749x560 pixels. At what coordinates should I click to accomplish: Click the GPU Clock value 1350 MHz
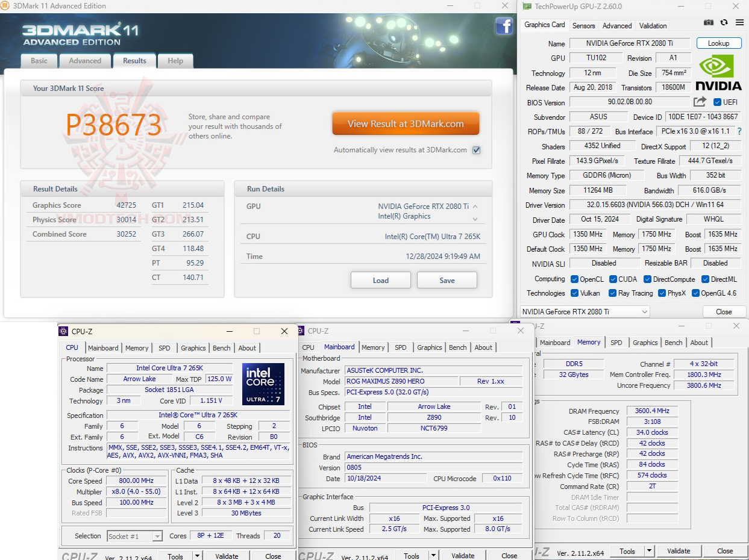(589, 234)
